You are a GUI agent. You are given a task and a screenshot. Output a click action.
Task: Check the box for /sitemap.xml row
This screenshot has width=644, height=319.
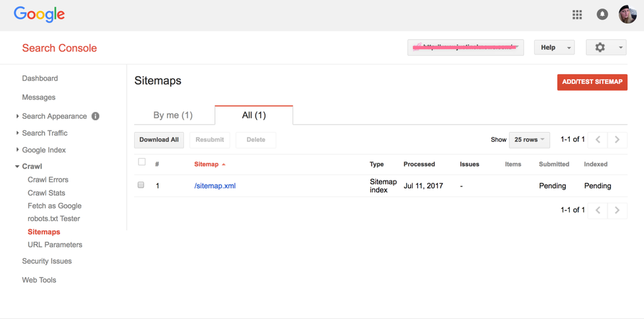point(141,185)
